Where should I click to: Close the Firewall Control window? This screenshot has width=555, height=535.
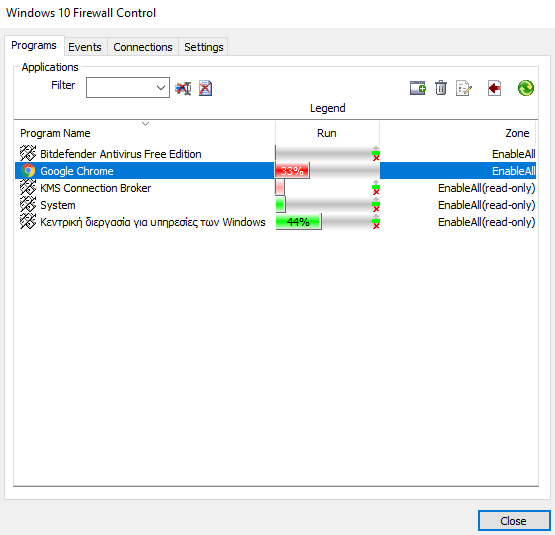(x=514, y=521)
